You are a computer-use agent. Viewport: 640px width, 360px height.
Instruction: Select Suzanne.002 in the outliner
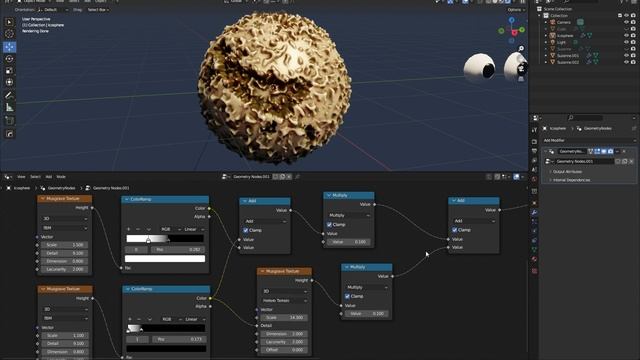click(568, 62)
